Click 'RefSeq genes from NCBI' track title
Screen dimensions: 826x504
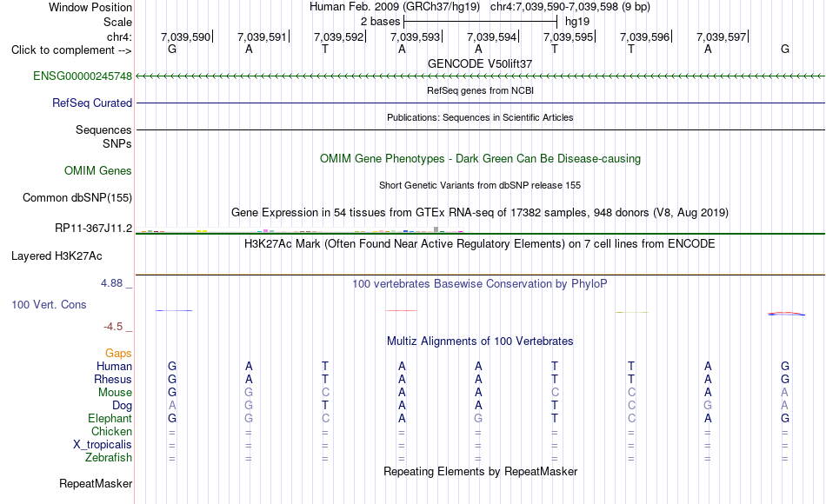point(480,90)
